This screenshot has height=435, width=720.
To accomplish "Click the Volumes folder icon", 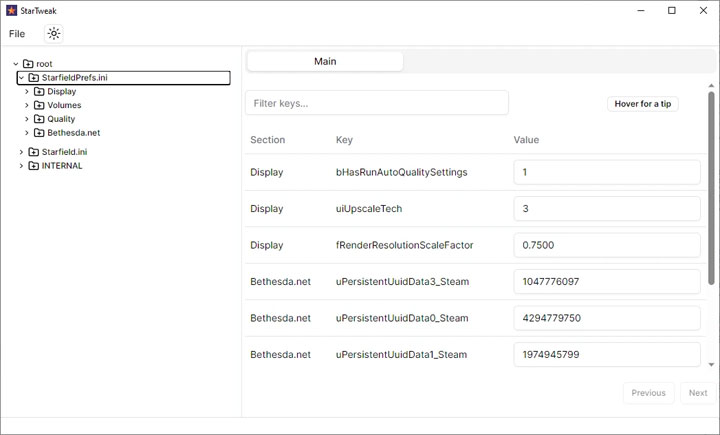I will pos(39,105).
